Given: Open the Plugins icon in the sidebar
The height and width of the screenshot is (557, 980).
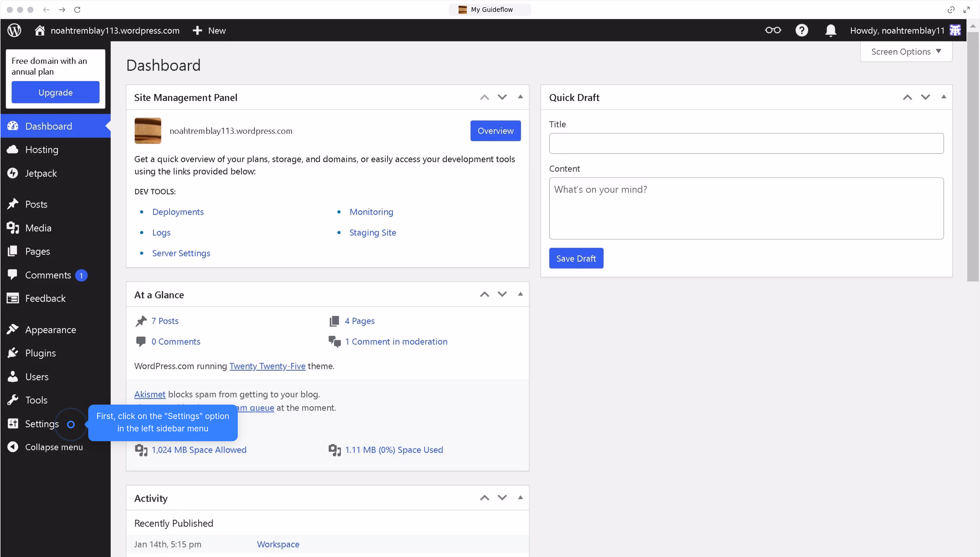Looking at the screenshot, I should tap(13, 353).
